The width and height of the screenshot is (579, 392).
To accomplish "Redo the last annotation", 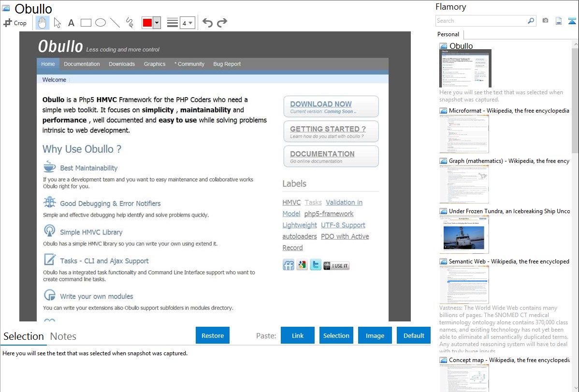I will [222, 23].
